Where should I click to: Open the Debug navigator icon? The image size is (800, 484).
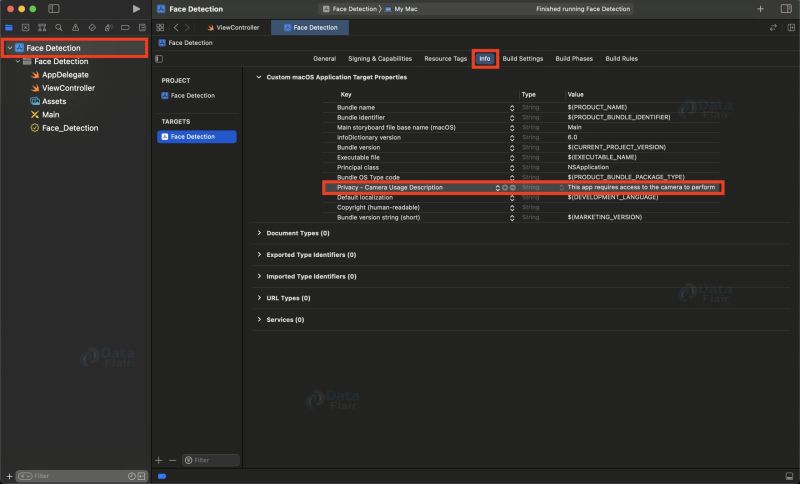coord(109,28)
